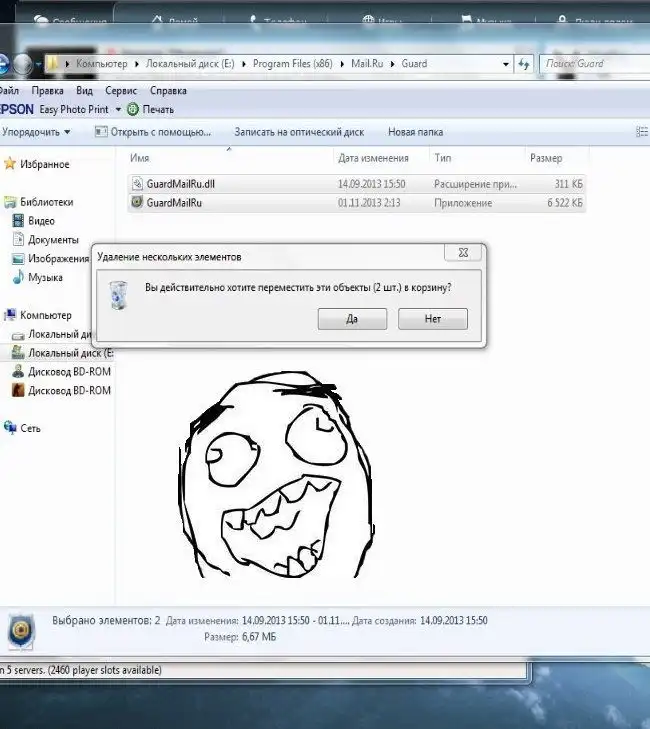
Task: Click the Да button to confirm deletion
Action: tap(352, 319)
